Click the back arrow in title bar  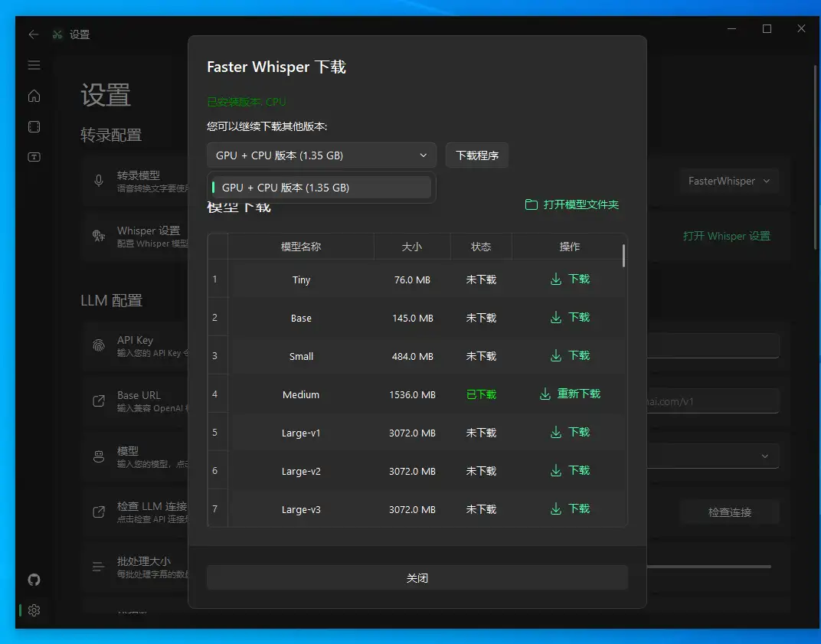click(x=33, y=34)
